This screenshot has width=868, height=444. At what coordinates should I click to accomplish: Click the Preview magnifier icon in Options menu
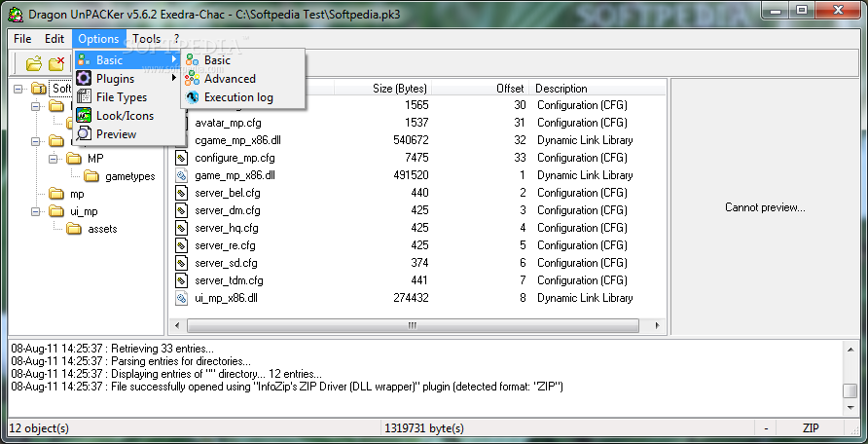coord(84,134)
